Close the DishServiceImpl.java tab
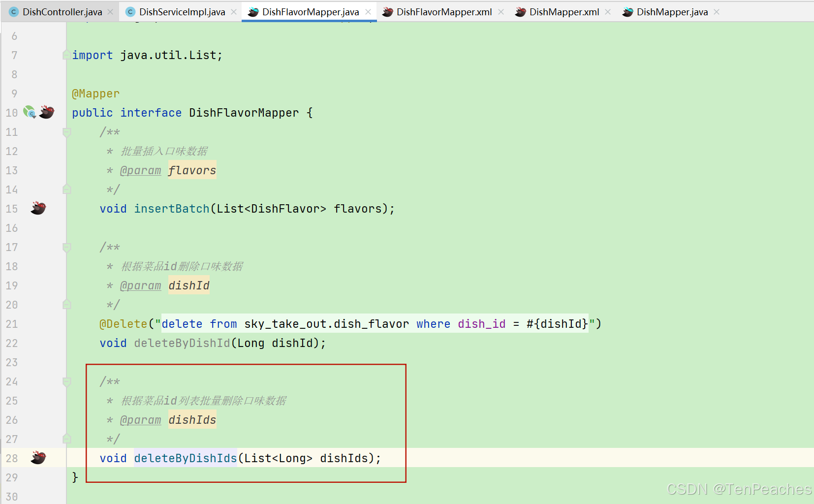This screenshot has height=504, width=814. click(x=234, y=12)
